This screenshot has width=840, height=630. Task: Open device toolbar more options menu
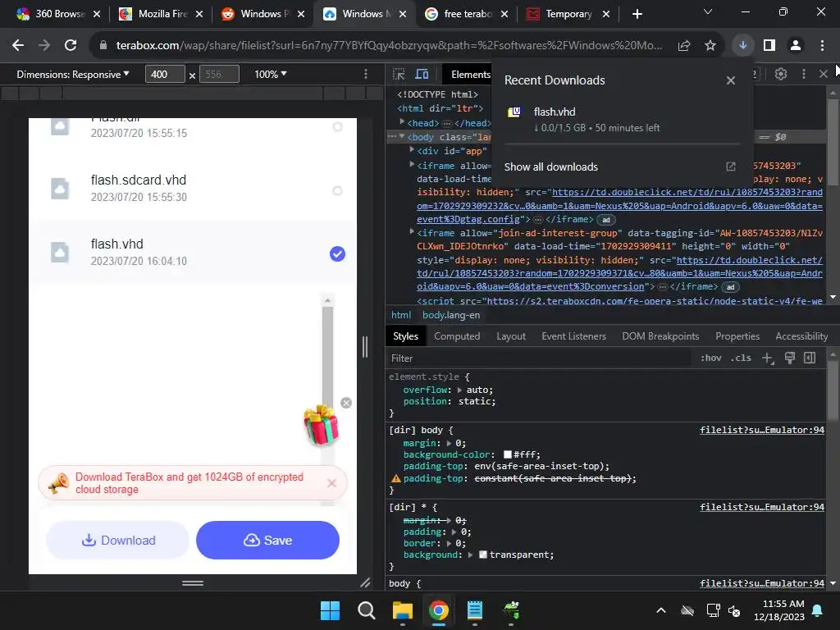tap(366, 74)
